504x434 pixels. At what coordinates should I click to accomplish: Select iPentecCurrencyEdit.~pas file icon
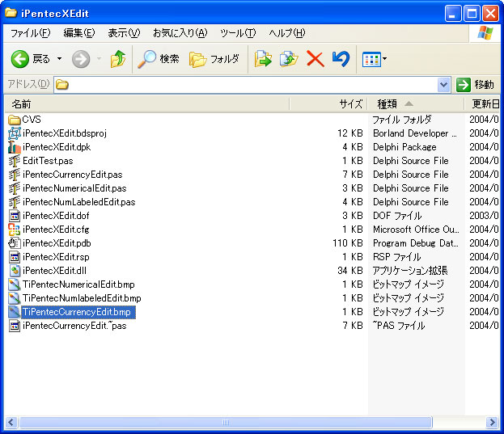(x=15, y=327)
